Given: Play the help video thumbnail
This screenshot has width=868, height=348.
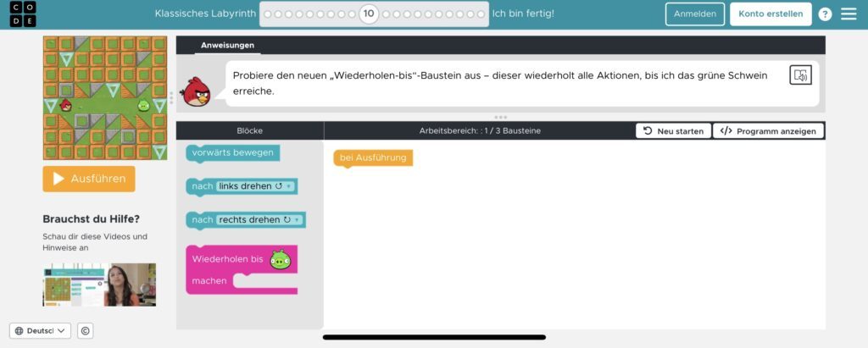Looking at the screenshot, I should 99,285.
